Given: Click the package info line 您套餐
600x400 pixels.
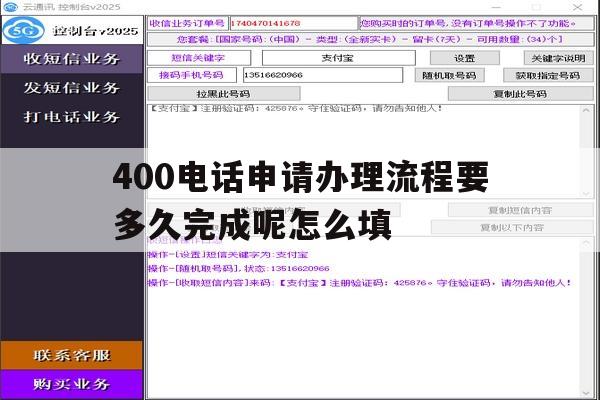Looking at the screenshot, I should [370, 39].
